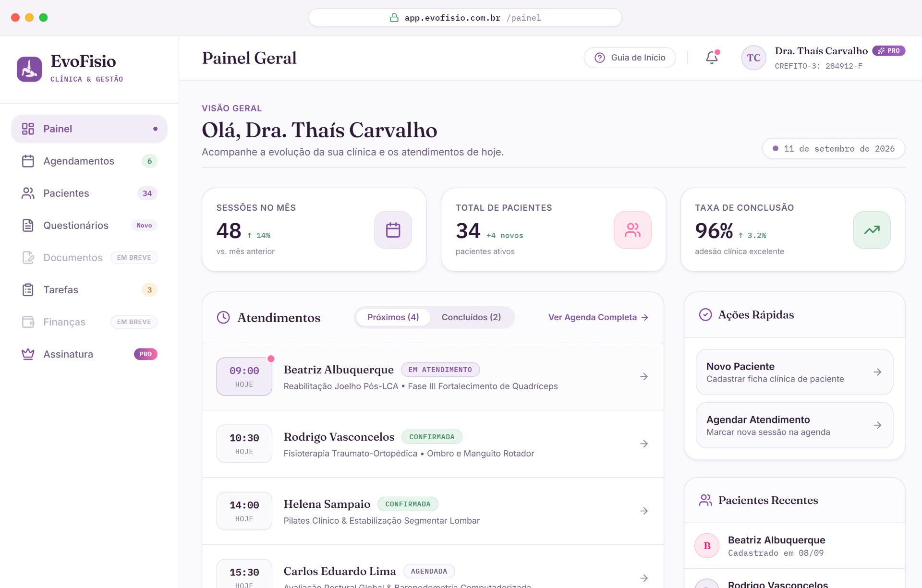This screenshot has height=588, width=922.
Task: Click the Novo Paciente quick action
Action: [794, 372]
